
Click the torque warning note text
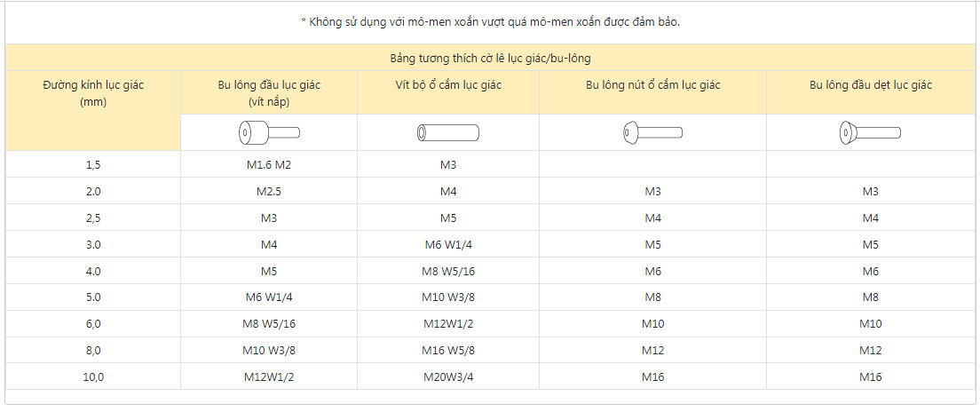(490, 22)
